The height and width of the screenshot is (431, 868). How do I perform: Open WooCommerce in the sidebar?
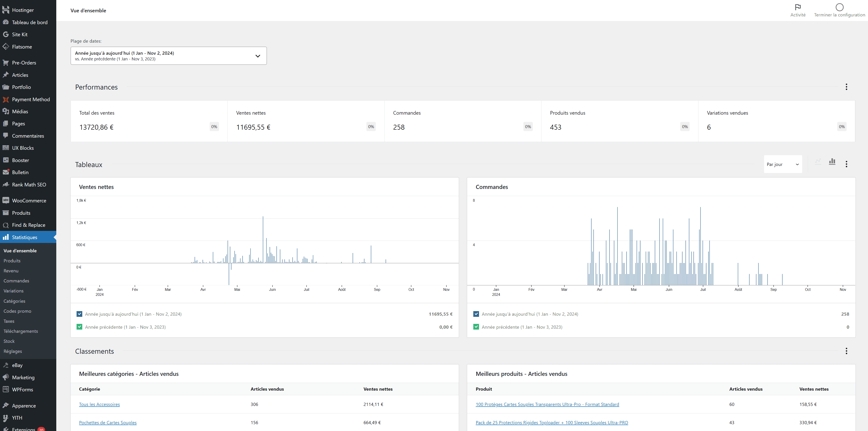(x=29, y=201)
